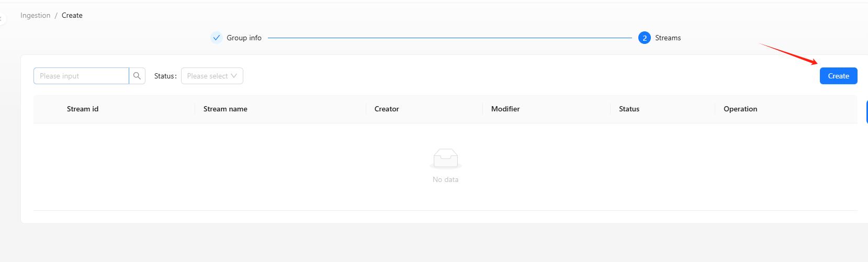Viewport: 868px width, 262px height.
Task: Click the Stream name column header
Action: coord(225,109)
